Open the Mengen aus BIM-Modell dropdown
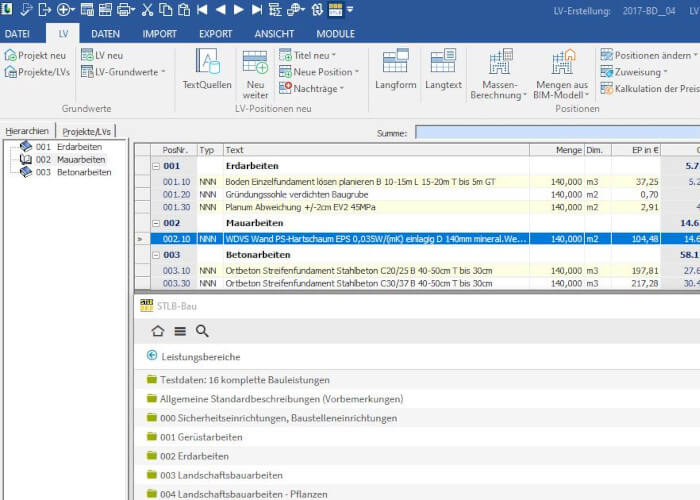 (562, 74)
